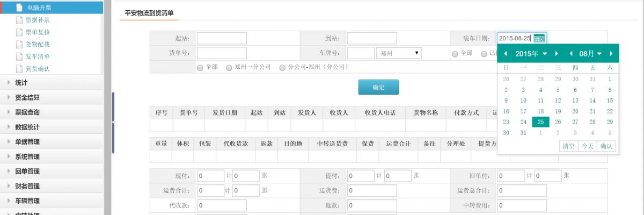Select the 全部 radio under branch filter

(201, 68)
